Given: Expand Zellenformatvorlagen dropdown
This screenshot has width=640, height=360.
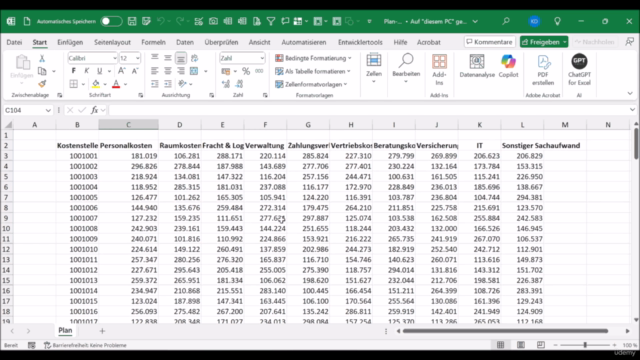Looking at the screenshot, I should point(311,84).
